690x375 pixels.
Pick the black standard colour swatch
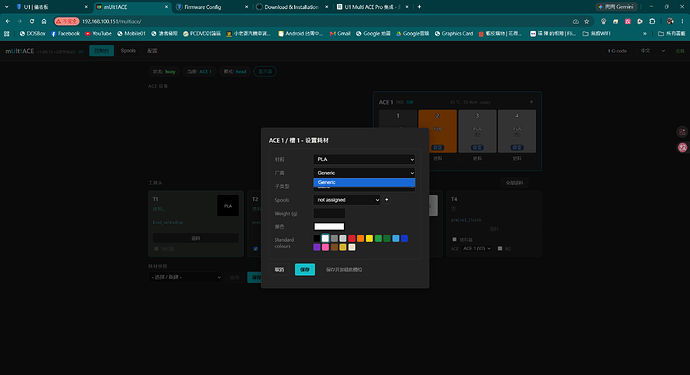tap(316, 239)
